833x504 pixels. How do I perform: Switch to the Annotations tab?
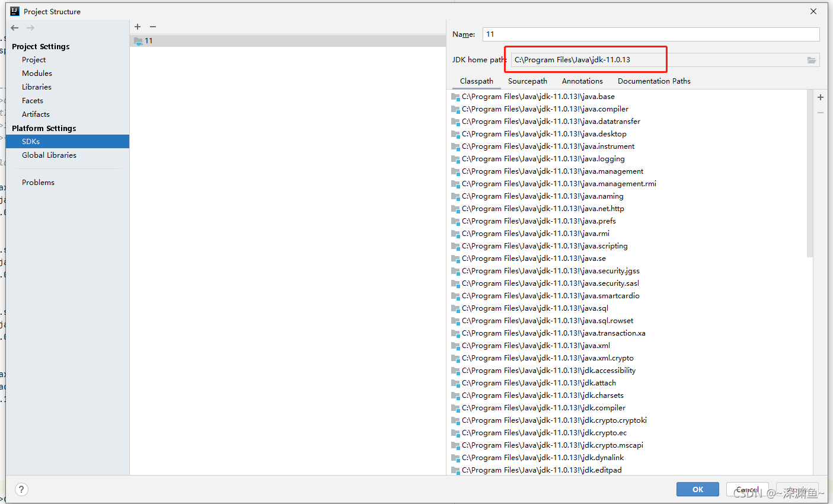tap(582, 81)
